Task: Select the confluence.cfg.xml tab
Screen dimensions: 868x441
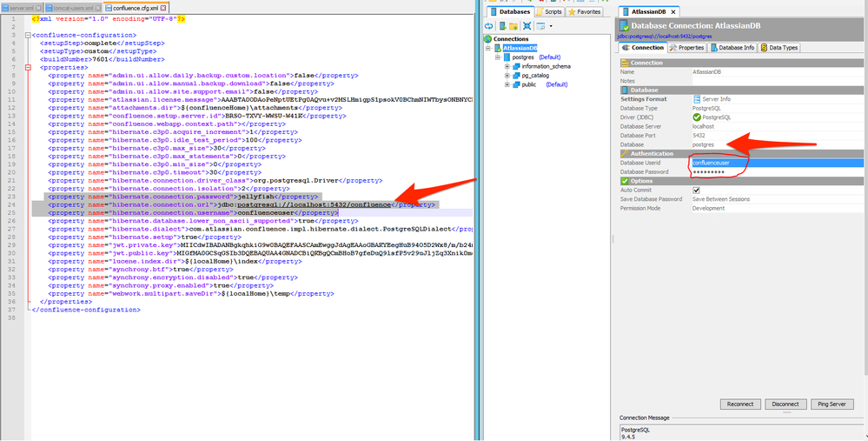Action: click(136, 9)
